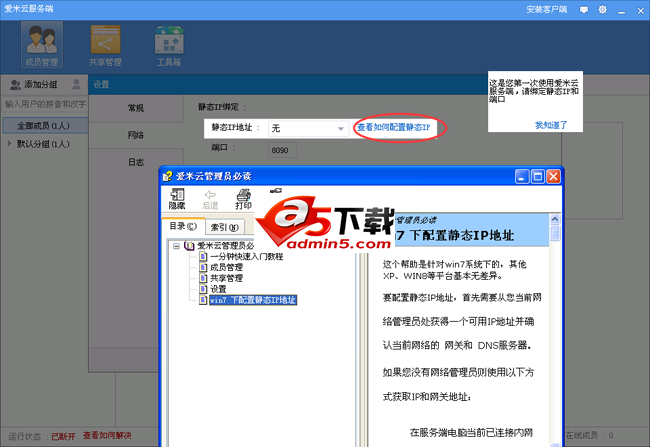
Task: Switch to the 目录(C) tab in help
Action: pos(183,226)
